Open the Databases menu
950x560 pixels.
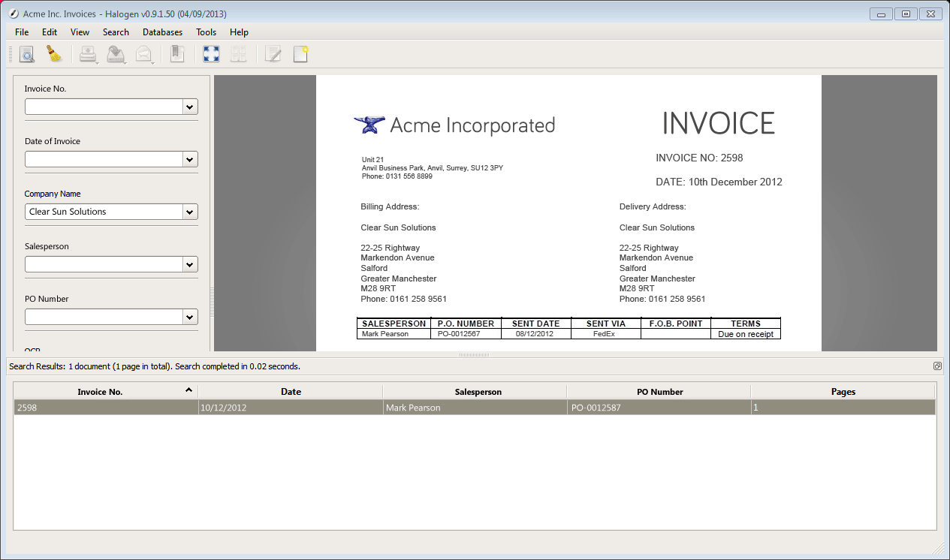point(162,32)
